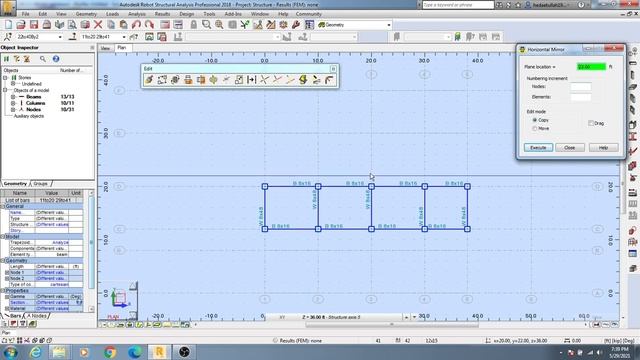Switch to the Nodes tab at bottom left
Screen dimensions: 640x360
click(37, 316)
